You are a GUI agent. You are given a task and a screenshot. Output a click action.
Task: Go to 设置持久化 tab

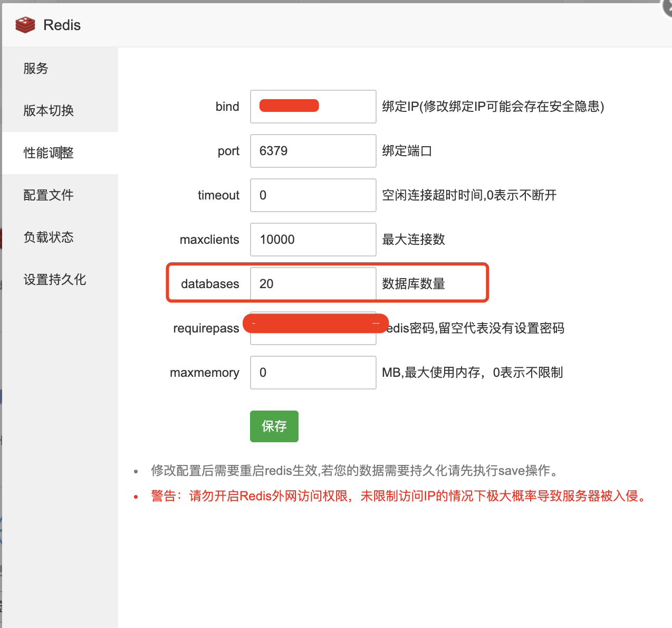[x=60, y=280]
